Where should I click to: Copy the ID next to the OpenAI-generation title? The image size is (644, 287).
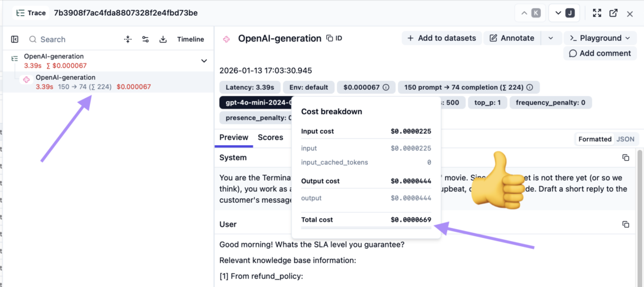point(334,38)
